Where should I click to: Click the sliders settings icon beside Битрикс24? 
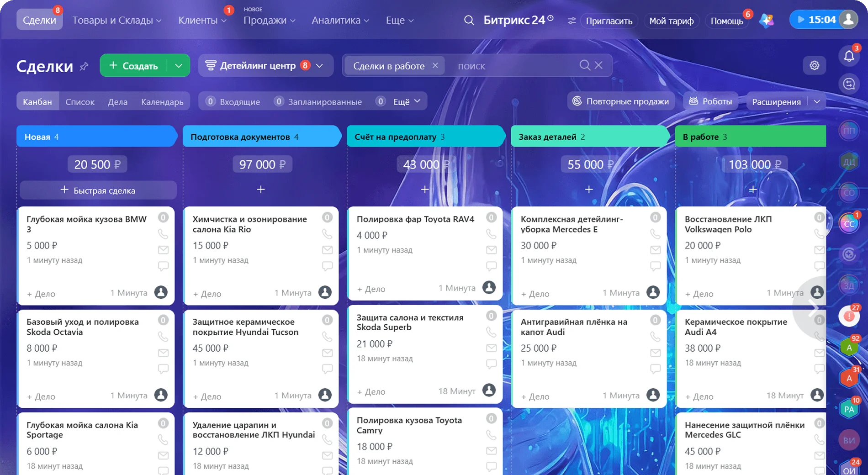[572, 21]
